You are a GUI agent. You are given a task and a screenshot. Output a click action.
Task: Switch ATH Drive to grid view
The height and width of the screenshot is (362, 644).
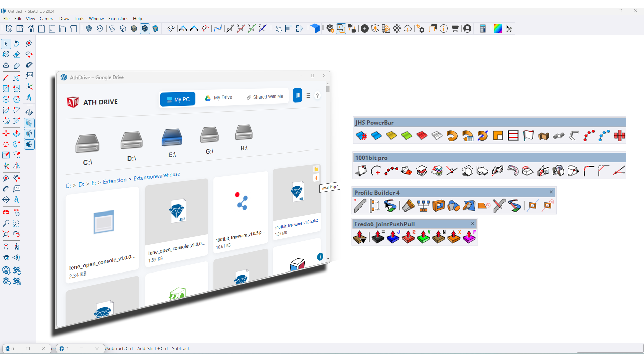[x=297, y=96]
